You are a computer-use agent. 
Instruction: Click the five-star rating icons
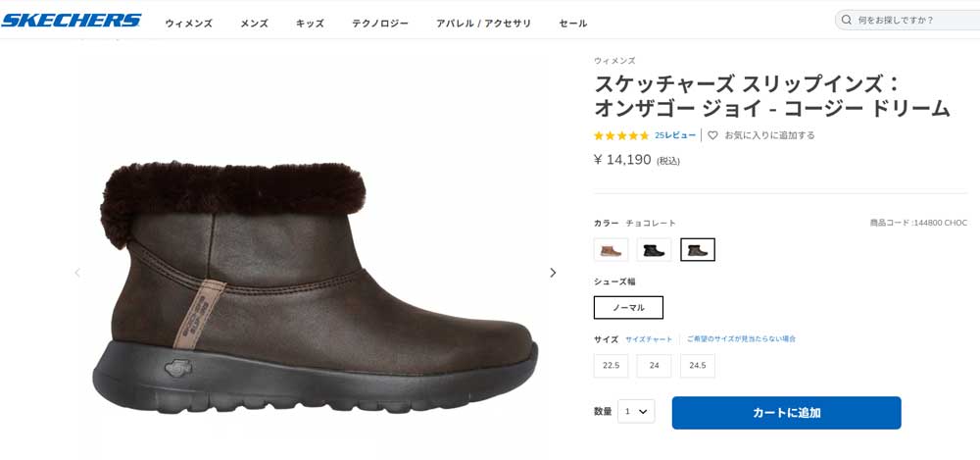pos(621,135)
